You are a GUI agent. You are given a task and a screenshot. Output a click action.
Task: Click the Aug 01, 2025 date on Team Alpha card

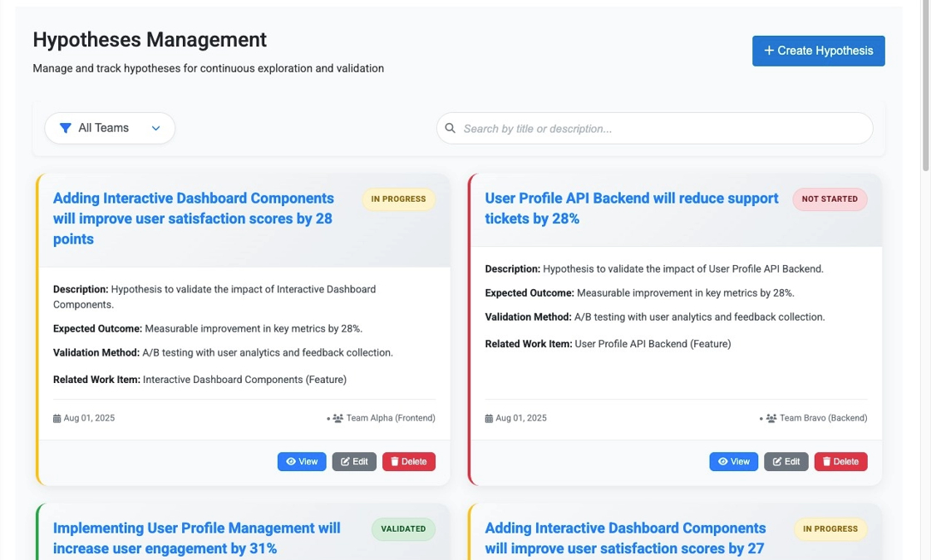pyautogui.click(x=89, y=418)
